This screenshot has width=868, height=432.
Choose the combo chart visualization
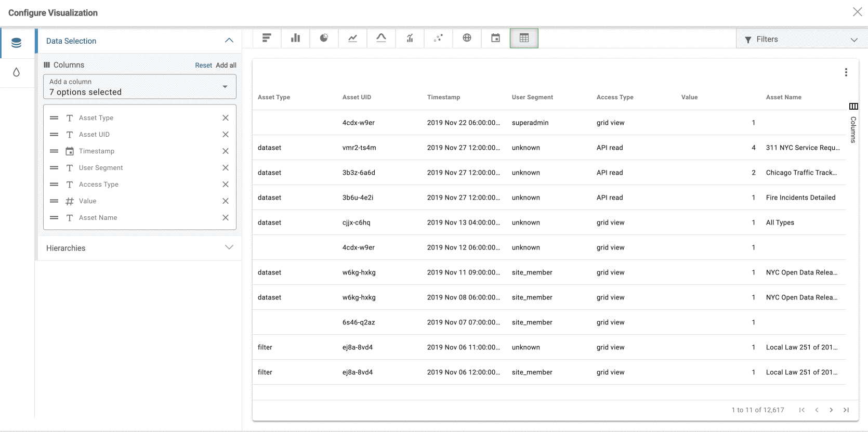pyautogui.click(x=410, y=38)
